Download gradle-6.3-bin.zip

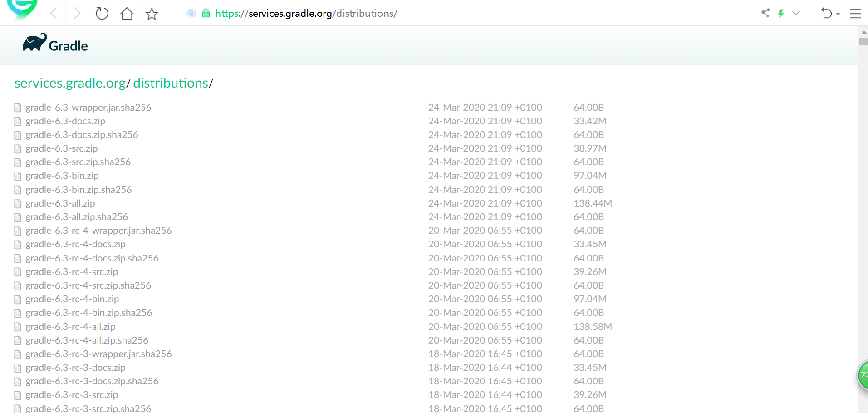point(62,176)
